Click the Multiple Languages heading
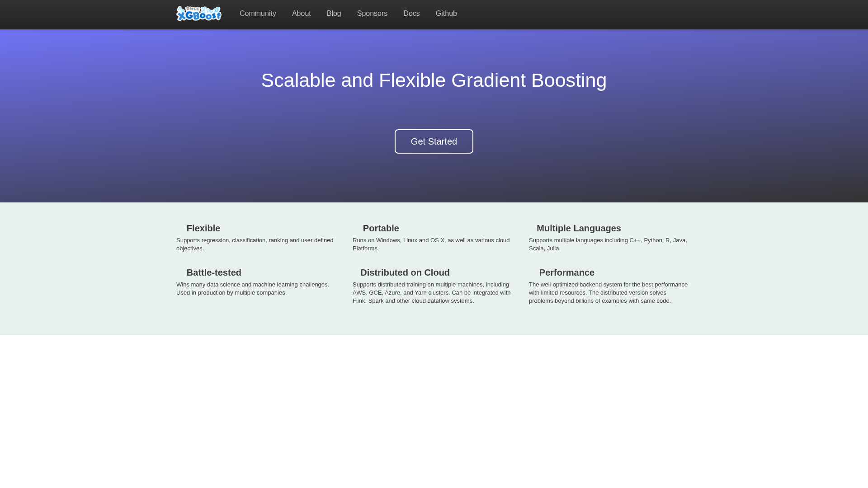Viewport: 868px width, 488px height. 579,228
